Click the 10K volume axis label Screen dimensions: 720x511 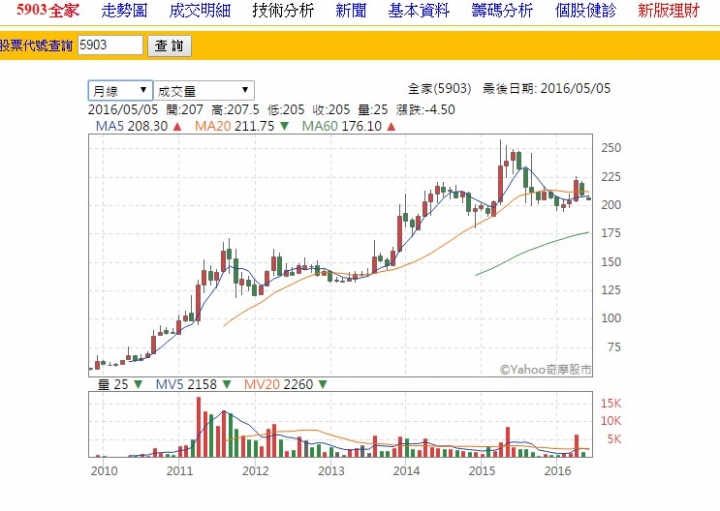(611, 421)
